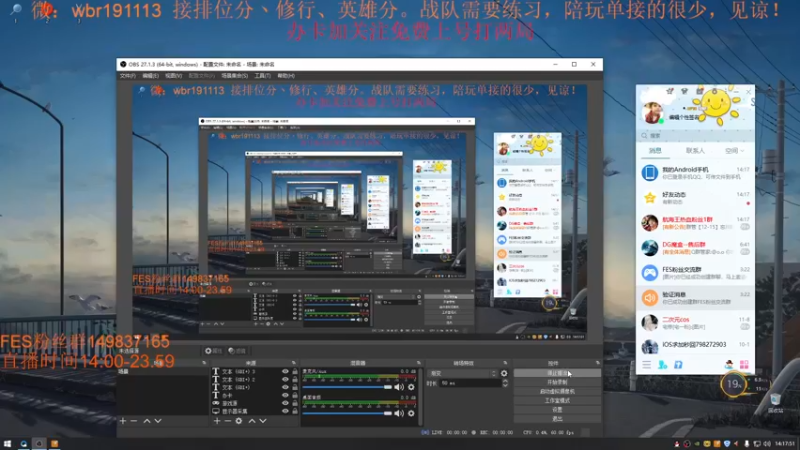800x450 pixels.
Task: Open the 验证消息 speaker icon entry
Action: point(649,297)
